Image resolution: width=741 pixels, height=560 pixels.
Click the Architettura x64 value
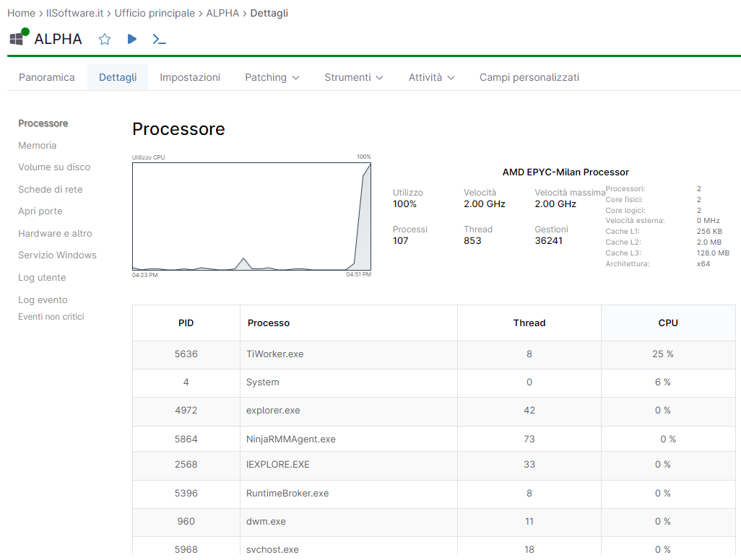(703, 264)
